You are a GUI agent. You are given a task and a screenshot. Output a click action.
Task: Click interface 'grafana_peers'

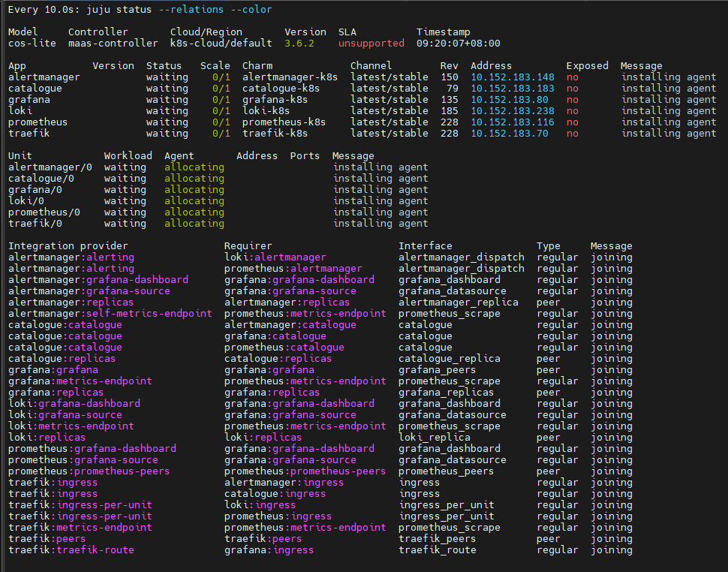438,369
